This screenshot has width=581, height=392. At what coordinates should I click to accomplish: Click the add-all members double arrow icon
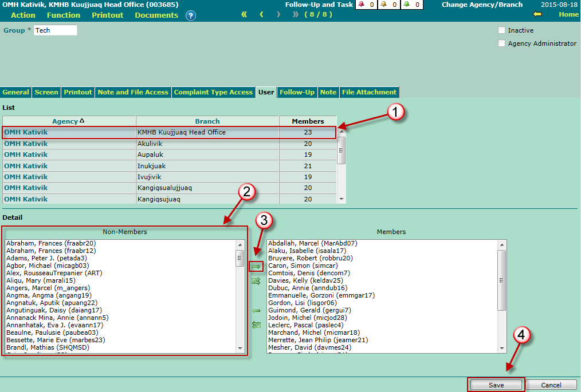[x=256, y=281]
